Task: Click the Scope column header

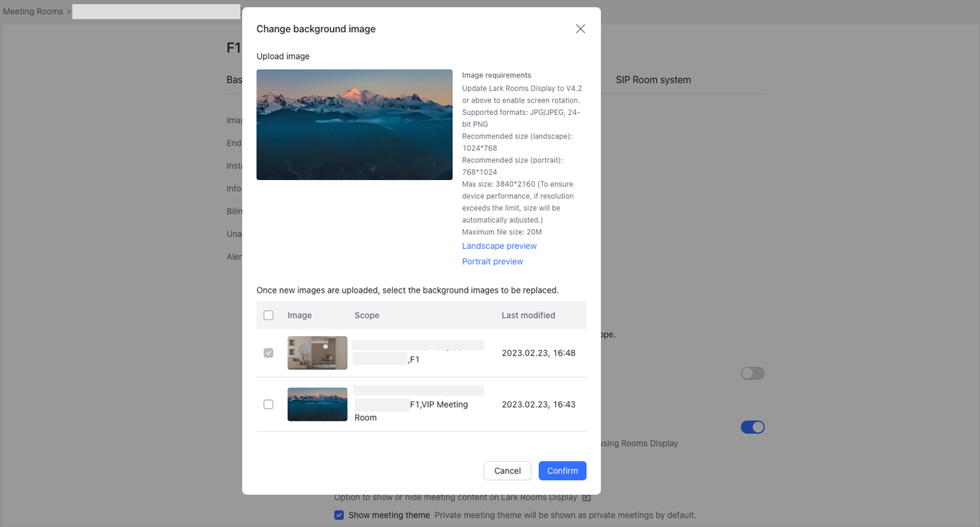Action: [x=367, y=315]
